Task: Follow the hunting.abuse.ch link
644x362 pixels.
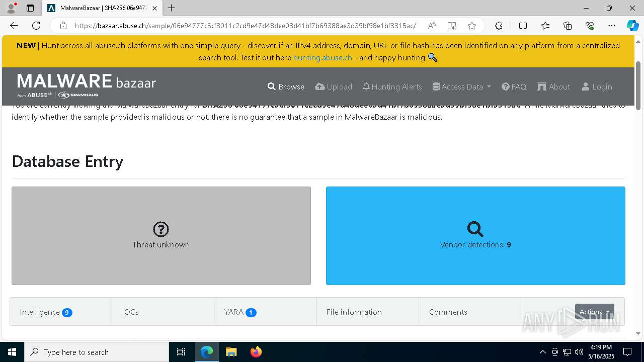Action: pos(323,57)
